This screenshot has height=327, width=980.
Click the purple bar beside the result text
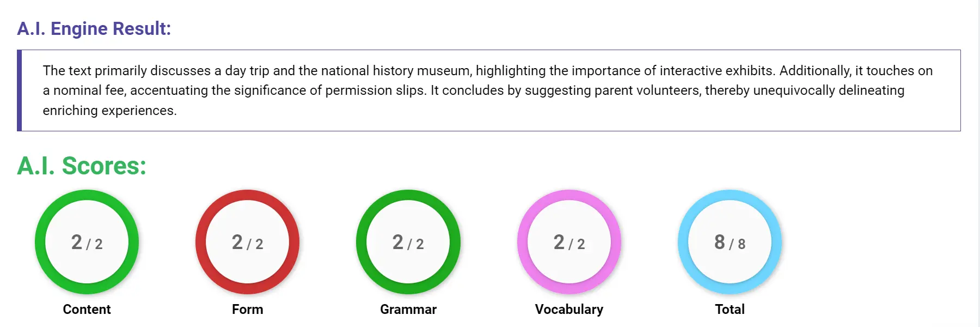[20, 90]
